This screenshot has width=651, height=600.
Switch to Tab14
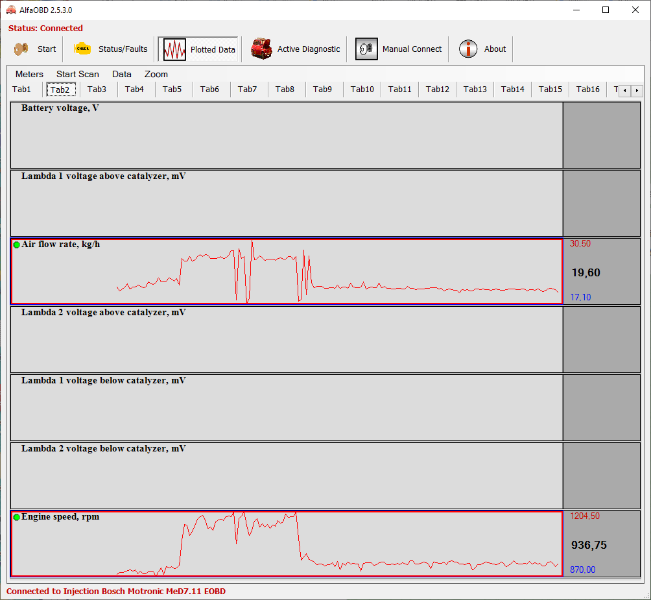tap(512, 89)
